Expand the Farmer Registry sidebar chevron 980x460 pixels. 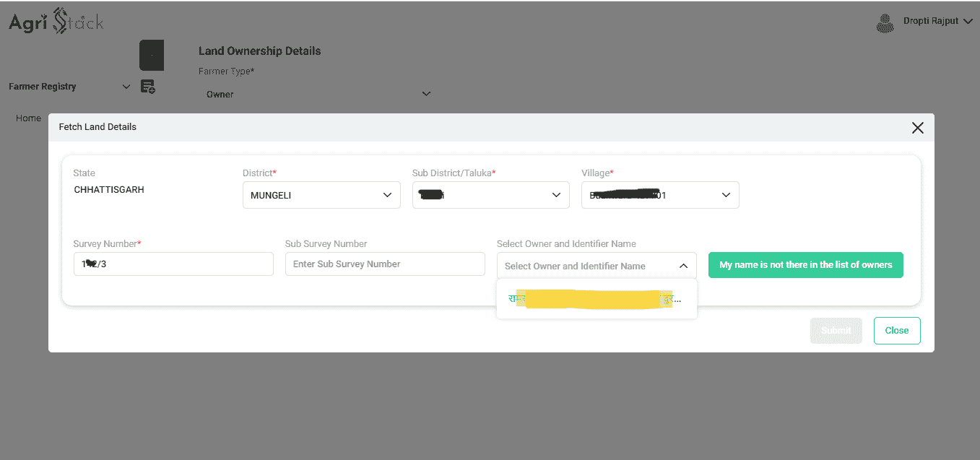tap(126, 87)
